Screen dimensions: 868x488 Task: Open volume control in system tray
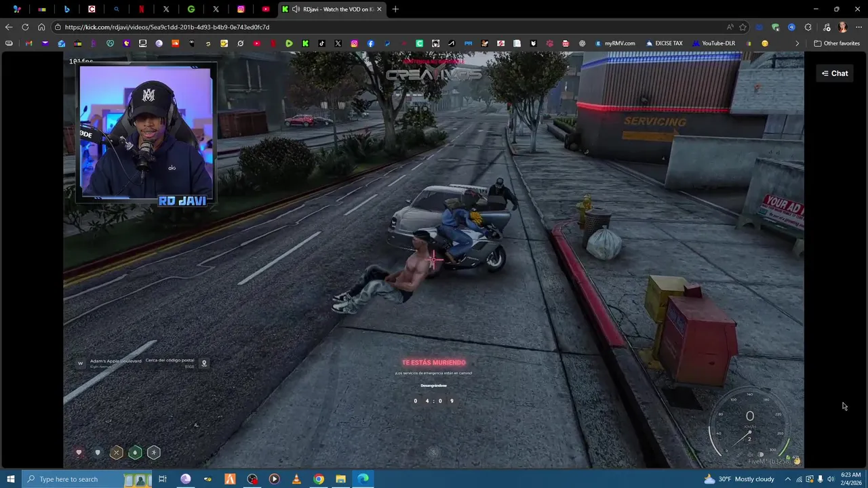click(831, 479)
